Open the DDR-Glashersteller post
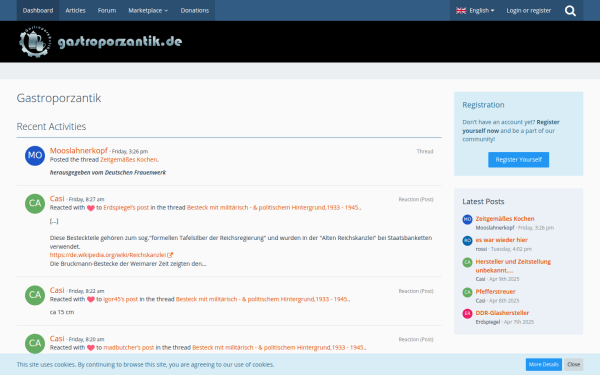The width and height of the screenshot is (600, 375). point(502,313)
